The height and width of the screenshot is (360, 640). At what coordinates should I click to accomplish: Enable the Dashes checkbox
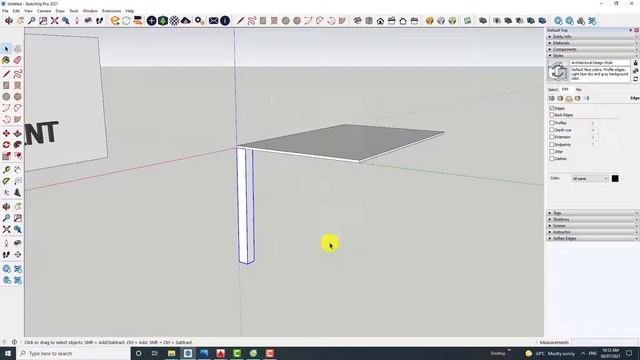pyautogui.click(x=551, y=158)
